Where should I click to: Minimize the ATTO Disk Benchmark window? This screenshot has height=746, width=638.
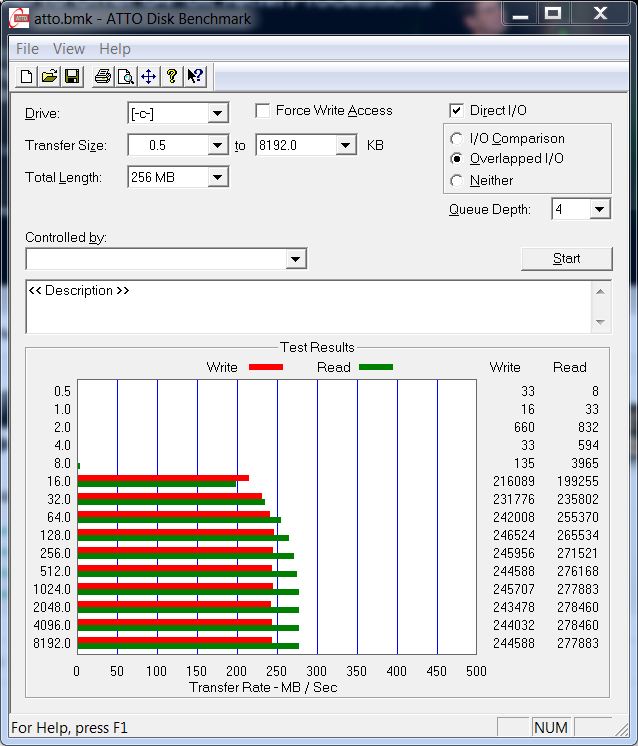tap(520, 15)
